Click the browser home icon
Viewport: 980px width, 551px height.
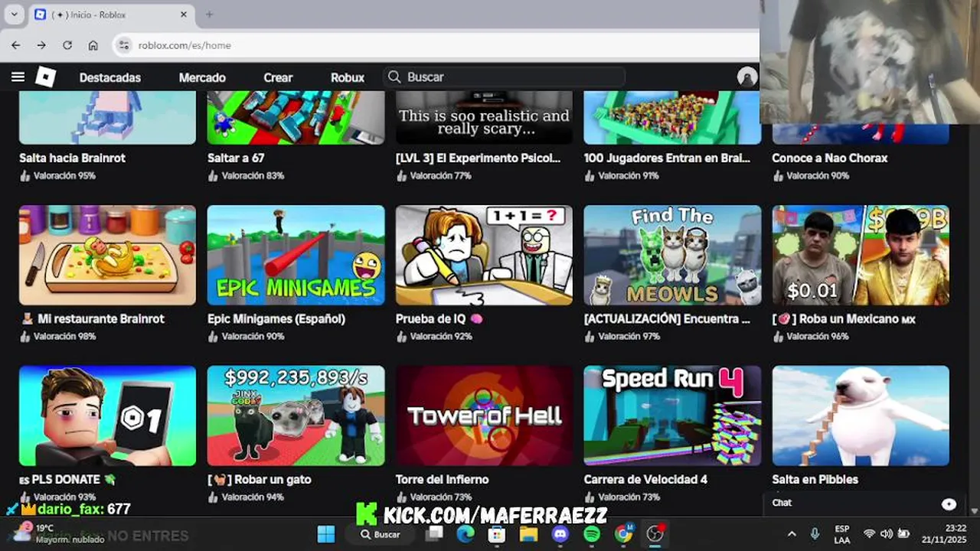[x=93, y=45]
